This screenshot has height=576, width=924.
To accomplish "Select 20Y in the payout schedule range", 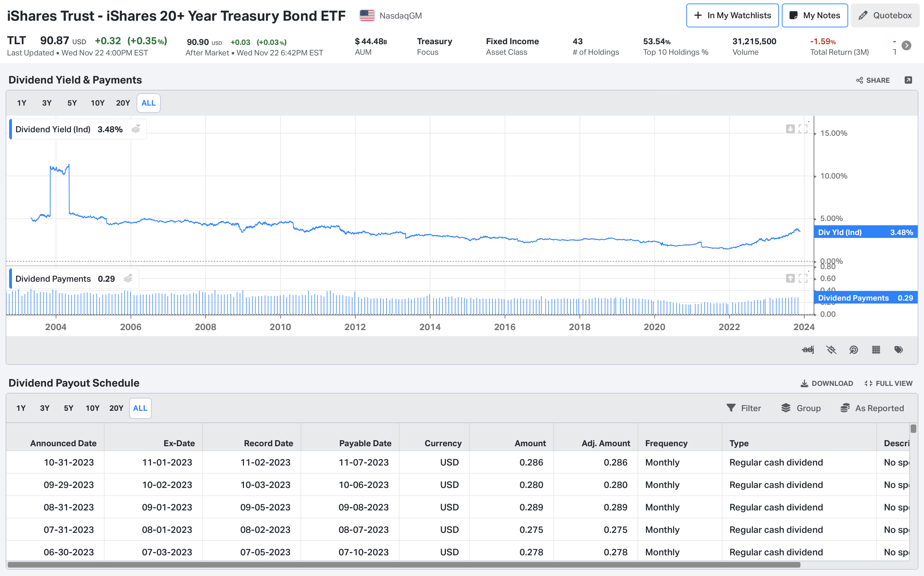I will click(116, 408).
